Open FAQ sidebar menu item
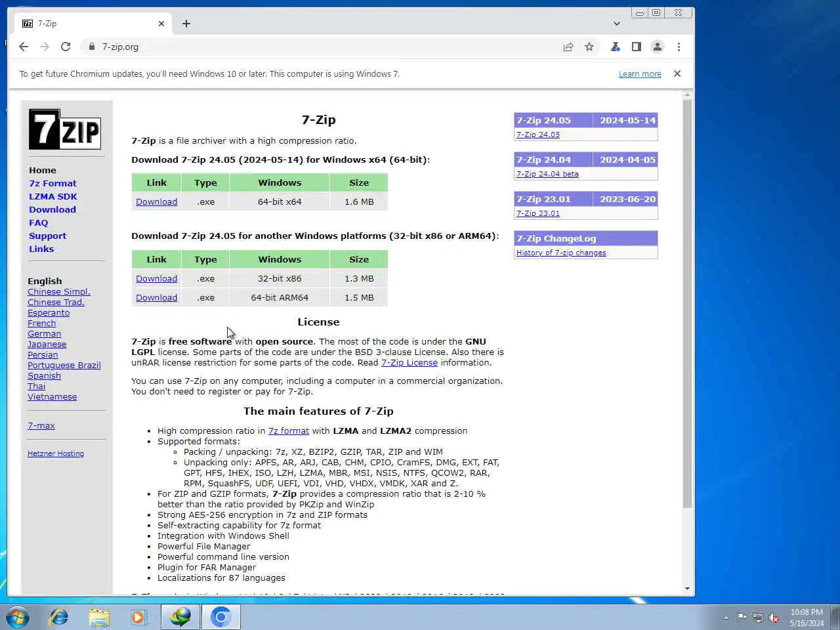Viewport: 840px width, 630px height. (39, 222)
